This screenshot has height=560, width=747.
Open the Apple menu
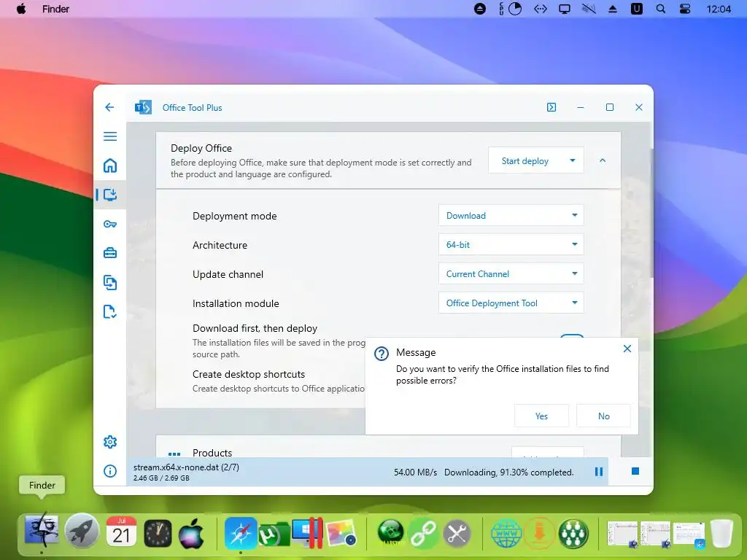pyautogui.click(x=21, y=9)
